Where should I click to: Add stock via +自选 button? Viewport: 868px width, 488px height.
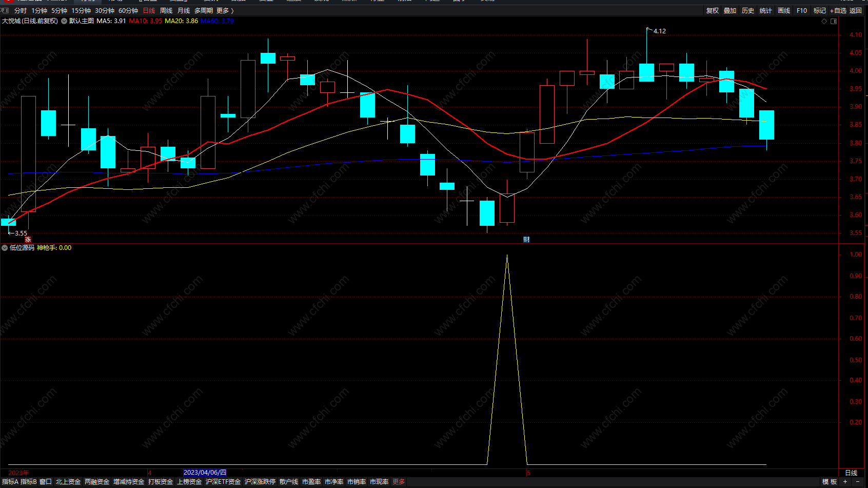click(x=838, y=10)
